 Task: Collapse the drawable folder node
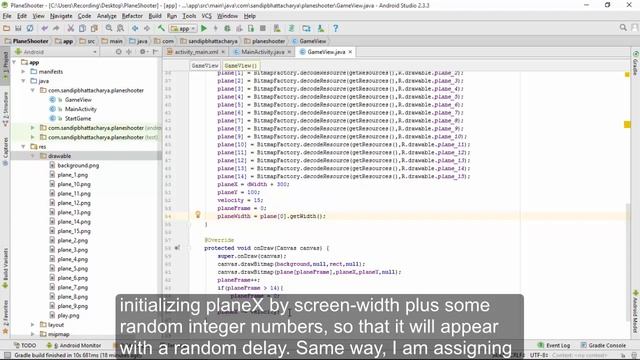point(33,156)
